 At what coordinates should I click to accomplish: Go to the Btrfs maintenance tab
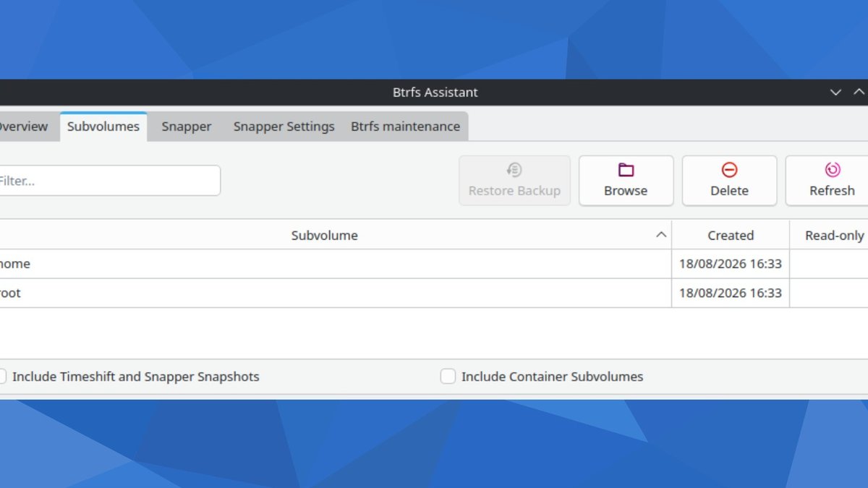click(x=406, y=127)
